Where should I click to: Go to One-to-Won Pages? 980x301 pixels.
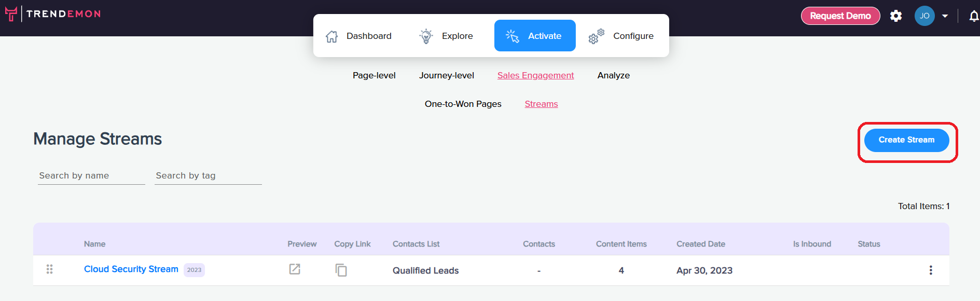[x=463, y=104]
